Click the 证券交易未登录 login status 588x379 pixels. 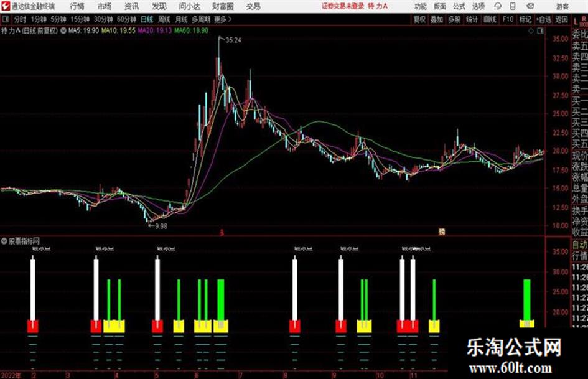click(343, 6)
